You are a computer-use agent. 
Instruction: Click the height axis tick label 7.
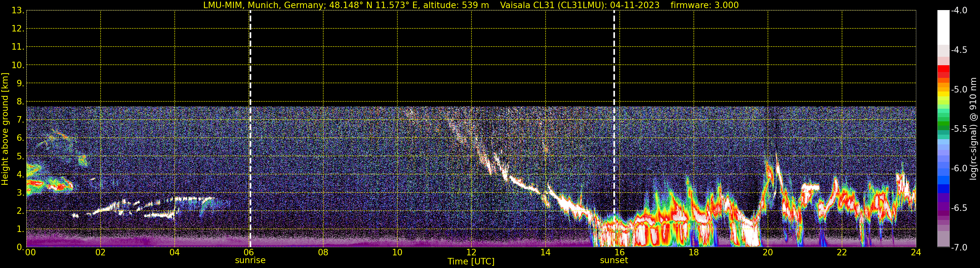click(x=20, y=120)
